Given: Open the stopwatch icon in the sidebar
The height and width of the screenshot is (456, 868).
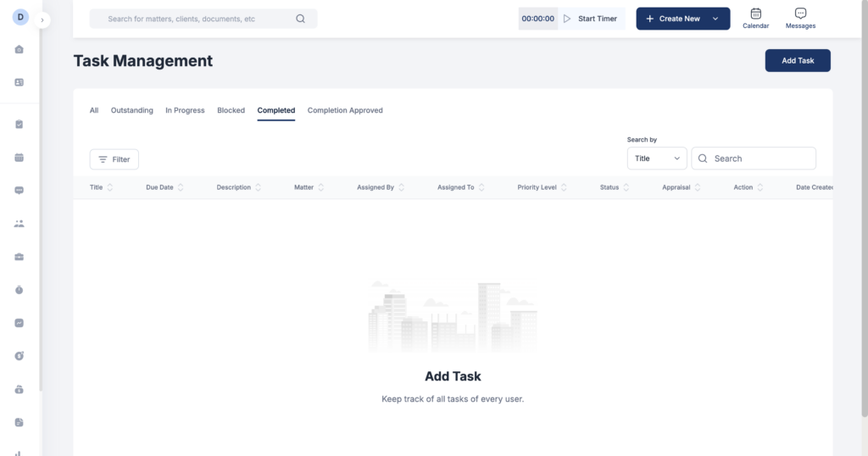Looking at the screenshot, I should tap(19, 290).
